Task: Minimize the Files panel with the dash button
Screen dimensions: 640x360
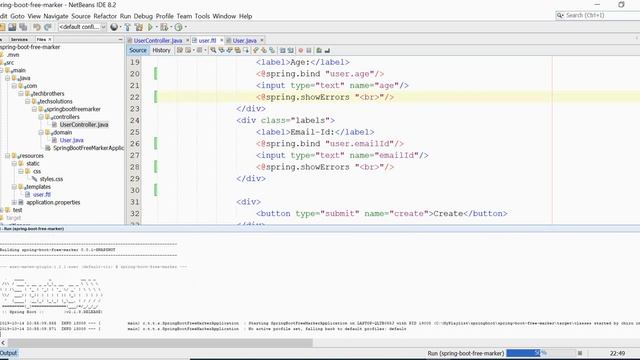Action: pyautogui.click(x=120, y=39)
